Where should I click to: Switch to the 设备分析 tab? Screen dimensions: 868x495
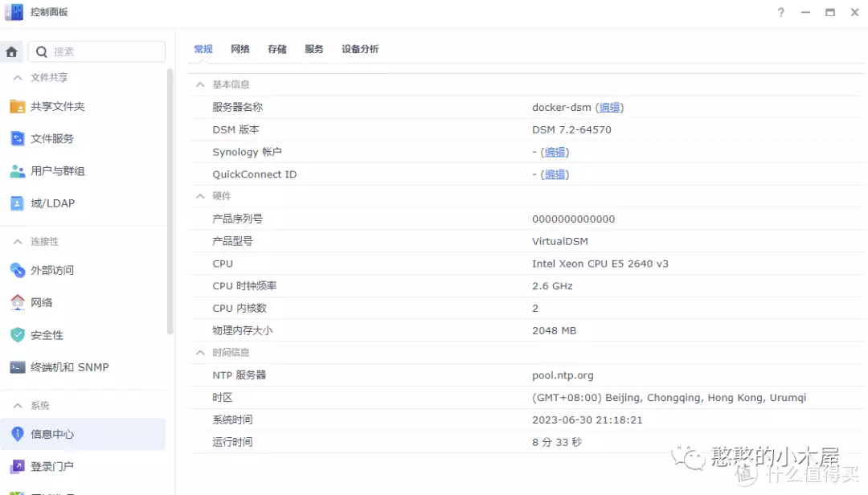click(x=360, y=49)
